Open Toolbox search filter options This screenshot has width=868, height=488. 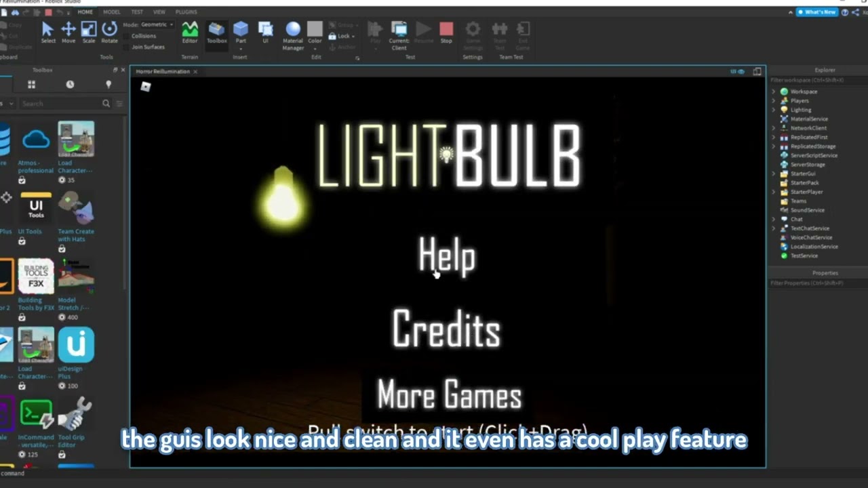(119, 104)
